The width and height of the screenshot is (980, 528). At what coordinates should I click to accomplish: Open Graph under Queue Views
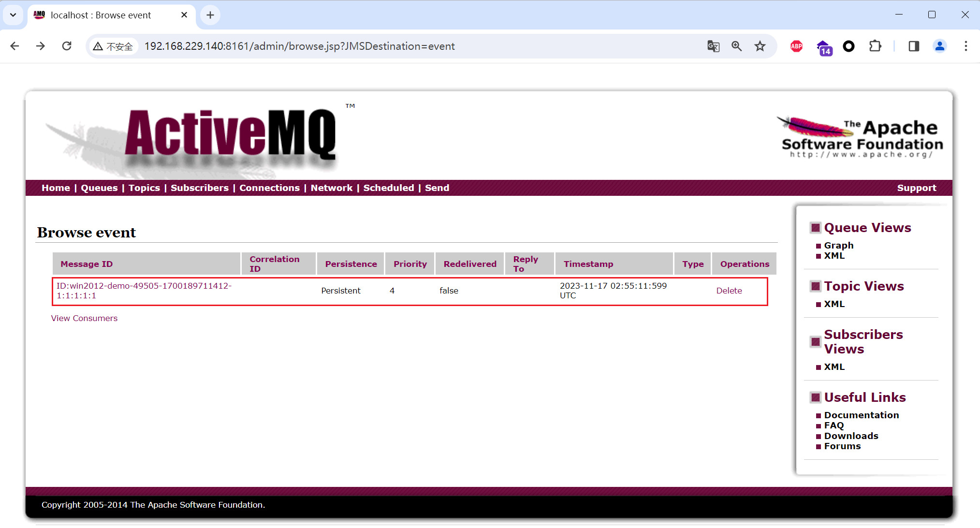838,245
